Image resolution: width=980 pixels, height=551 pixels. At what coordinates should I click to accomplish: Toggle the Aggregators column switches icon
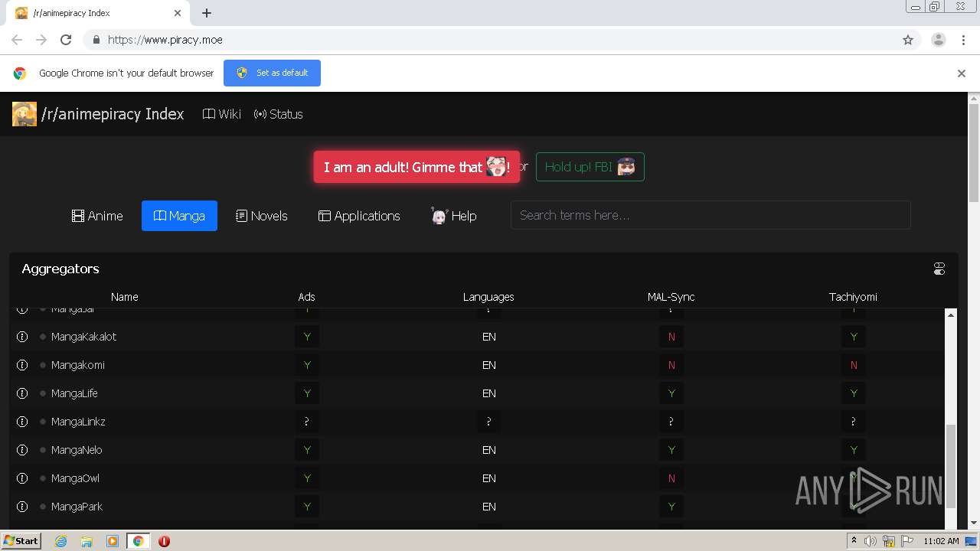(939, 269)
